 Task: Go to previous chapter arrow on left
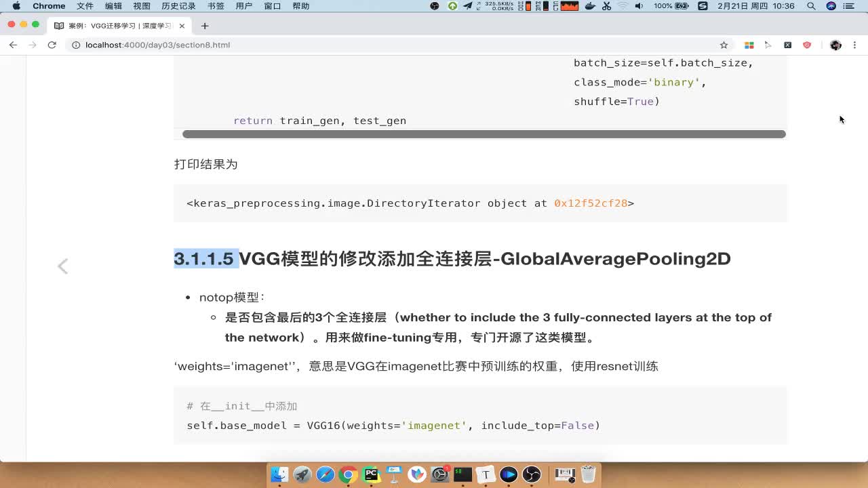point(62,266)
